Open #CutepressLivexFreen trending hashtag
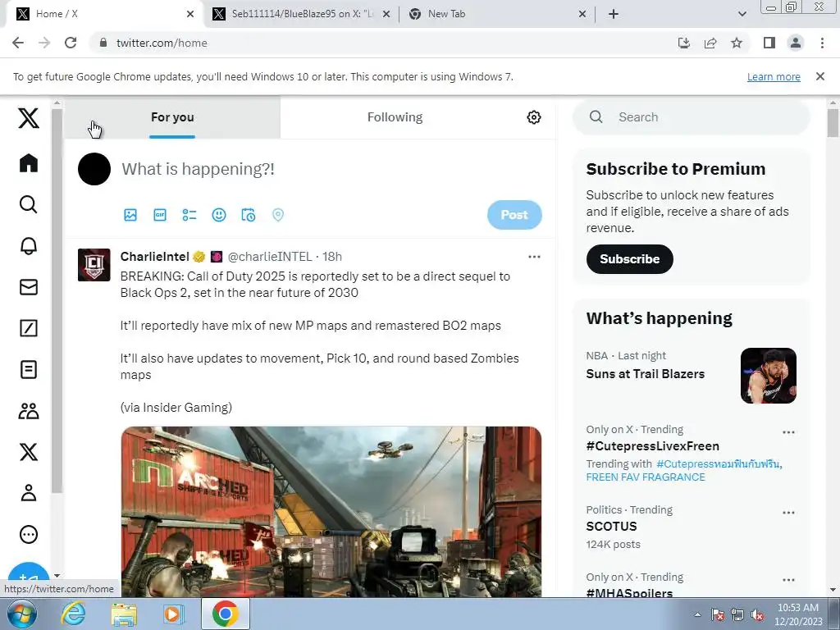This screenshot has height=630, width=840. pos(652,446)
